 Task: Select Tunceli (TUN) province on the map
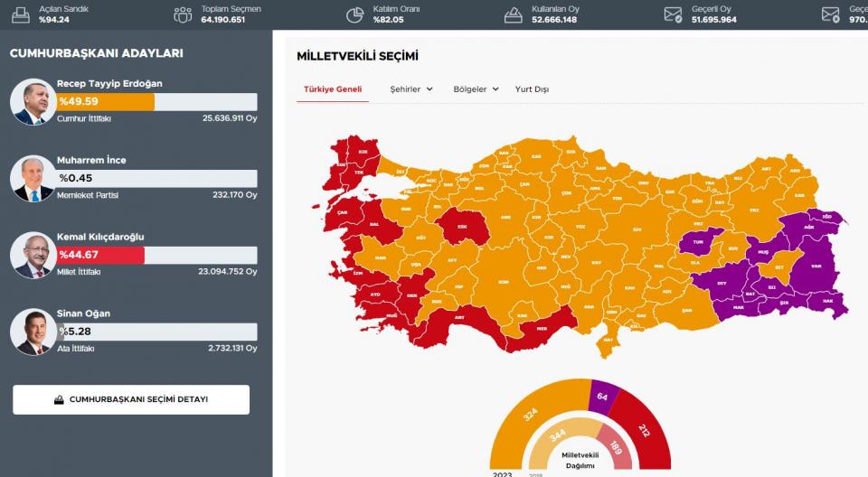(697, 242)
